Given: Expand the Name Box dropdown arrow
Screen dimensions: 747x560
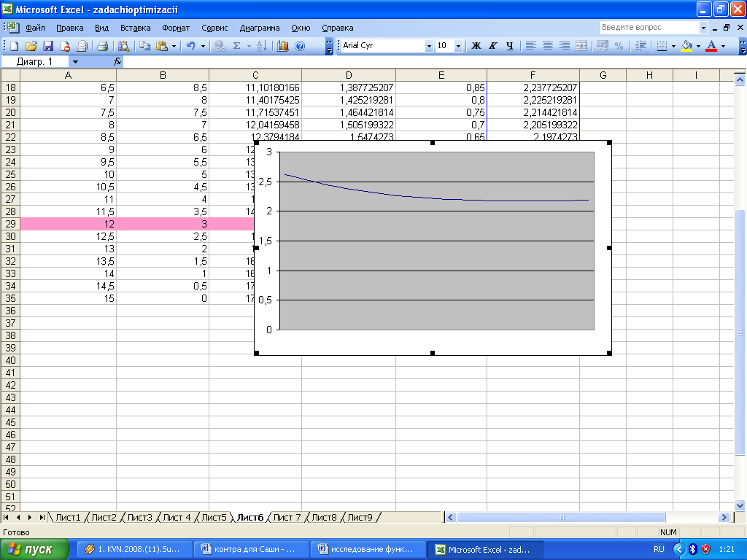Looking at the screenshot, I should point(75,62).
